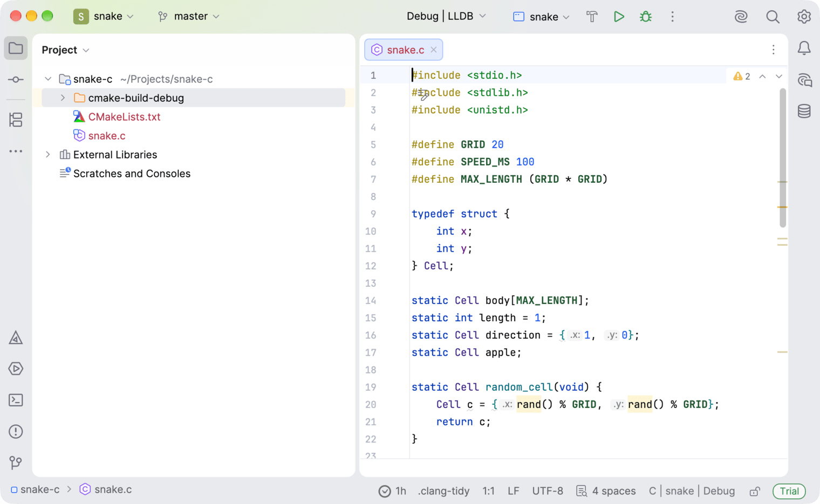Open the snake project dropdown
Image resolution: width=820 pixels, height=504 pixels.
104,16
